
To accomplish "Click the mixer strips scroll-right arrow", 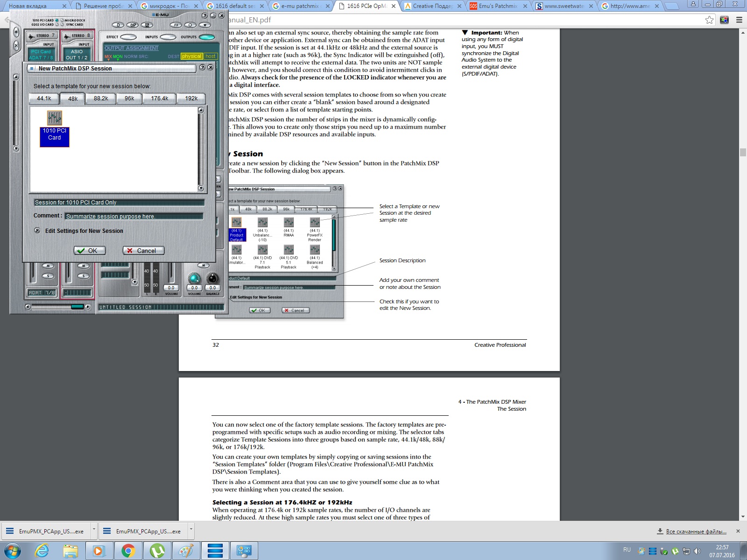I will point(87,307).
